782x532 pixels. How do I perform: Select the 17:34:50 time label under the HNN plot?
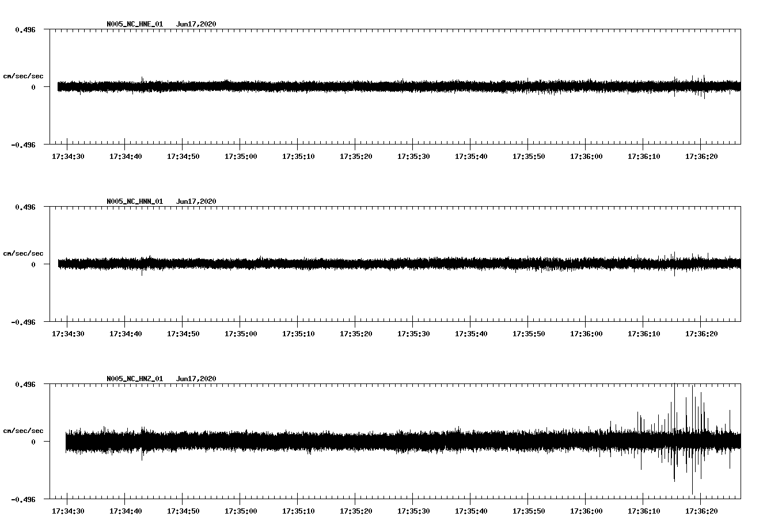coord(183,333)
